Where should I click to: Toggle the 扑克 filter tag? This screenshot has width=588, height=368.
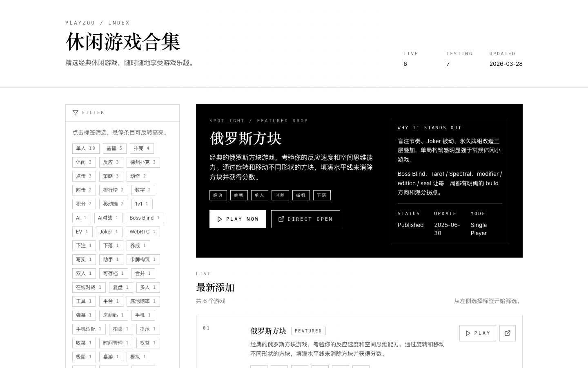click(142, 148)
